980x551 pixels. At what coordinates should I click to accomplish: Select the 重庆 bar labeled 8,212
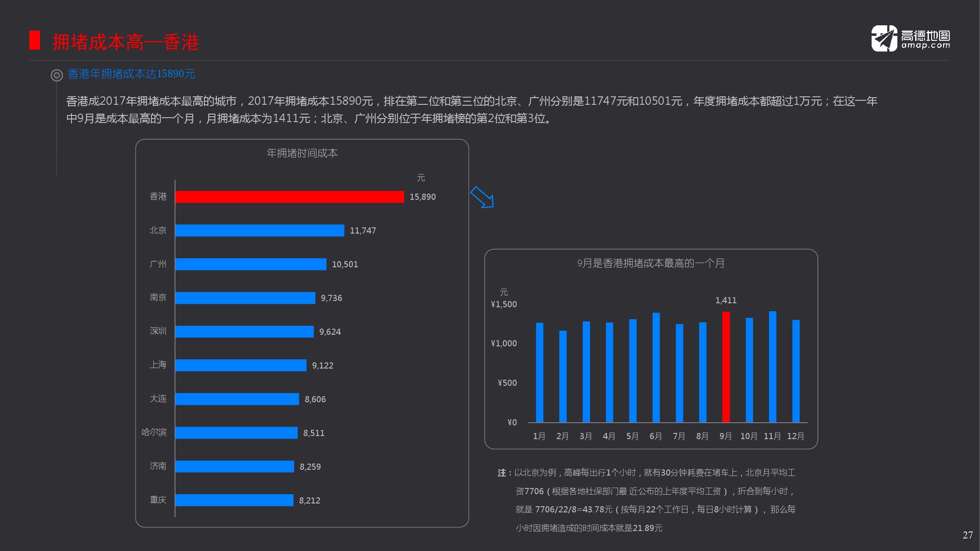tap(234, 500)
